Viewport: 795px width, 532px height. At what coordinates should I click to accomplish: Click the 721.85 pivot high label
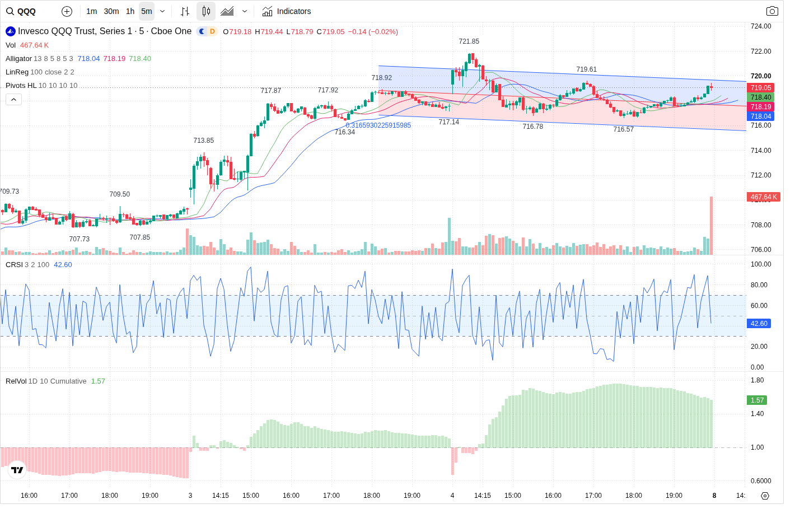click(469, 41)
